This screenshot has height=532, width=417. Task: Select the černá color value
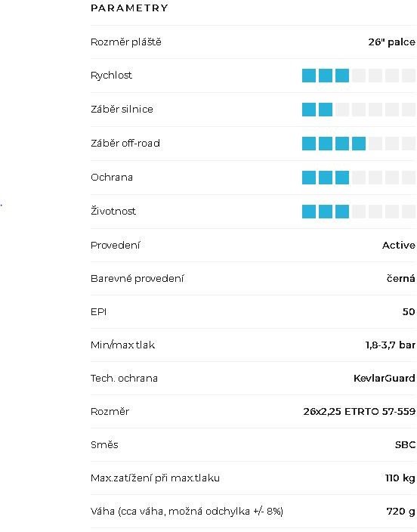click(400, 278)
